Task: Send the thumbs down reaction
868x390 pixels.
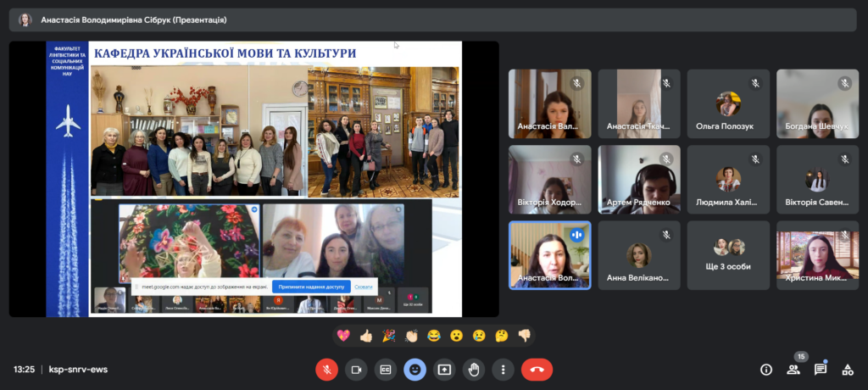Action: (524, 336)
